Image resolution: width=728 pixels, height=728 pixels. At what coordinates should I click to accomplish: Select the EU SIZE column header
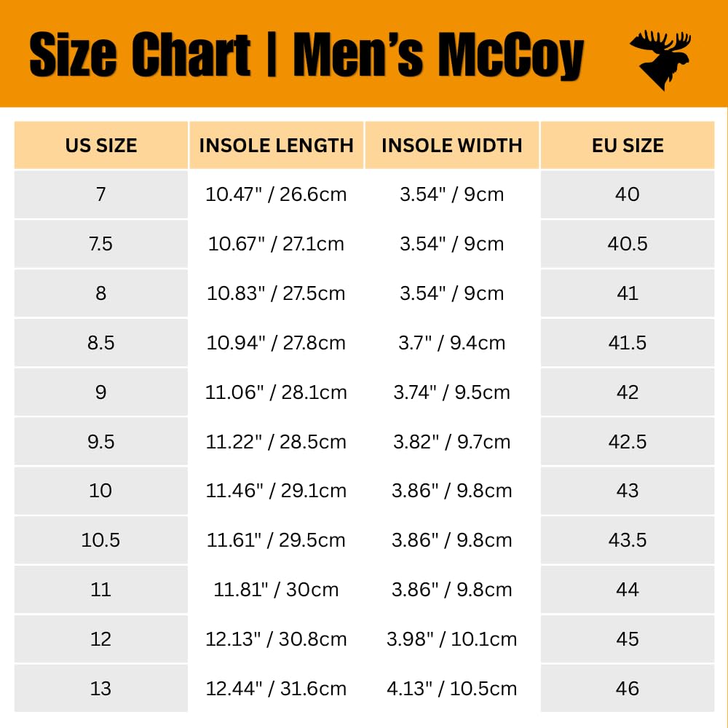pos(628,146)
